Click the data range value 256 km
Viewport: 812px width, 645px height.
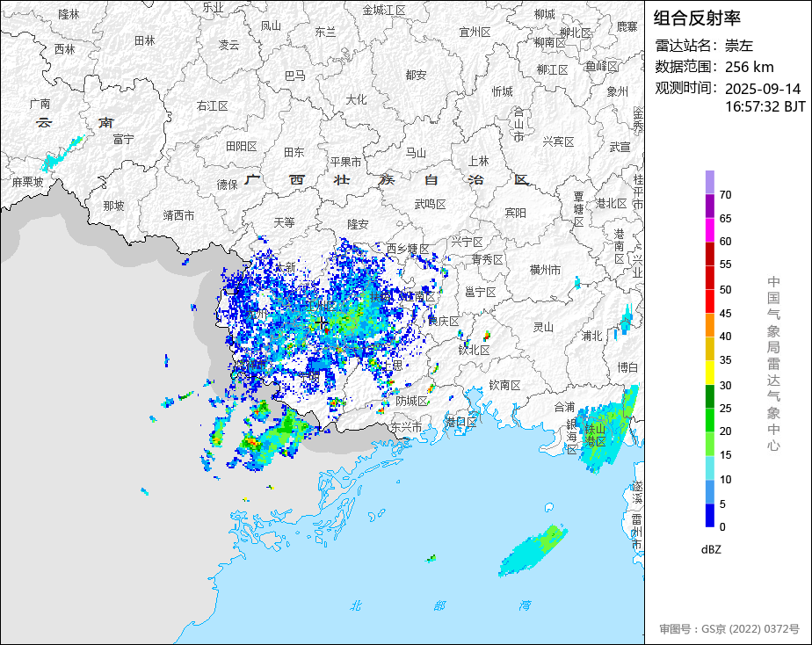750,67
